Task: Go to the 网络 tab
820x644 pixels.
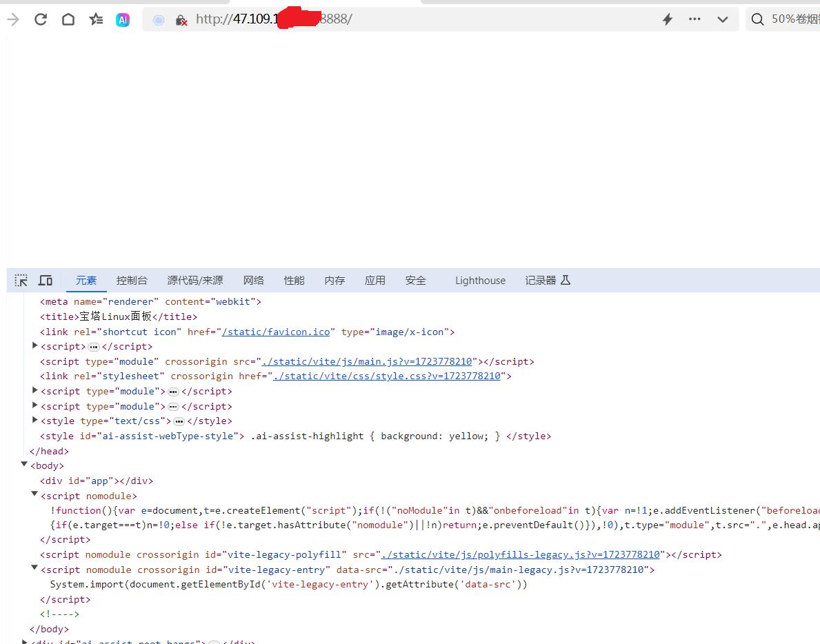Action: click(254, 281)
